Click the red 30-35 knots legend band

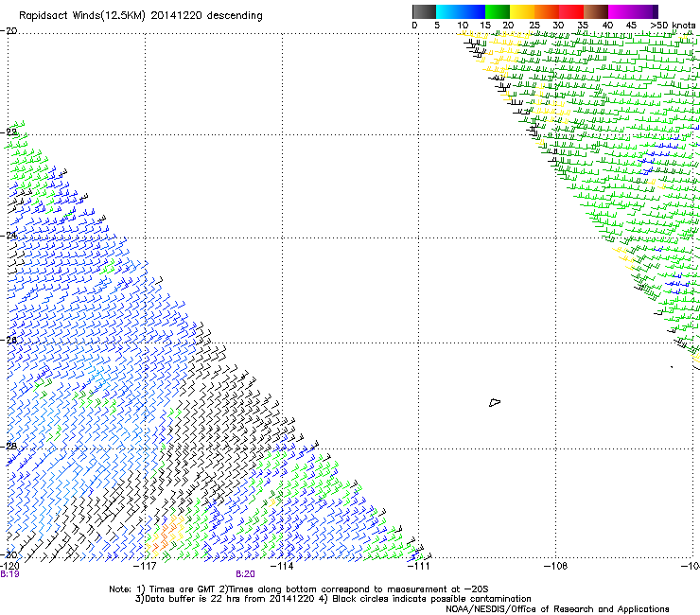[571, 11]
